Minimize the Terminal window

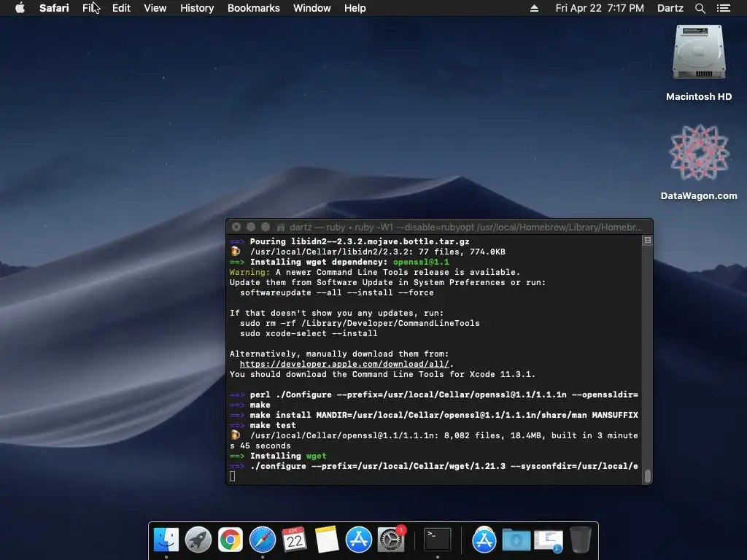pos(251,227)
